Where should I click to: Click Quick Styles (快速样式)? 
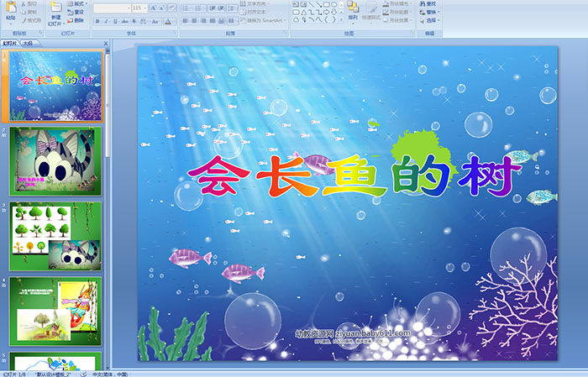[x=371, y=11]
